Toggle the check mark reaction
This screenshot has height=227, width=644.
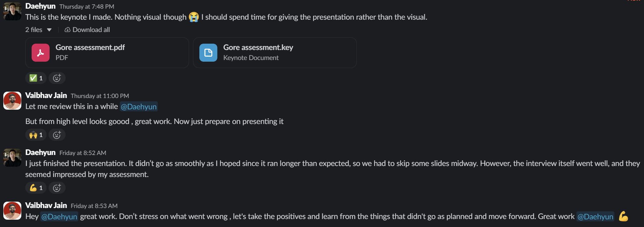click(36, 78)
